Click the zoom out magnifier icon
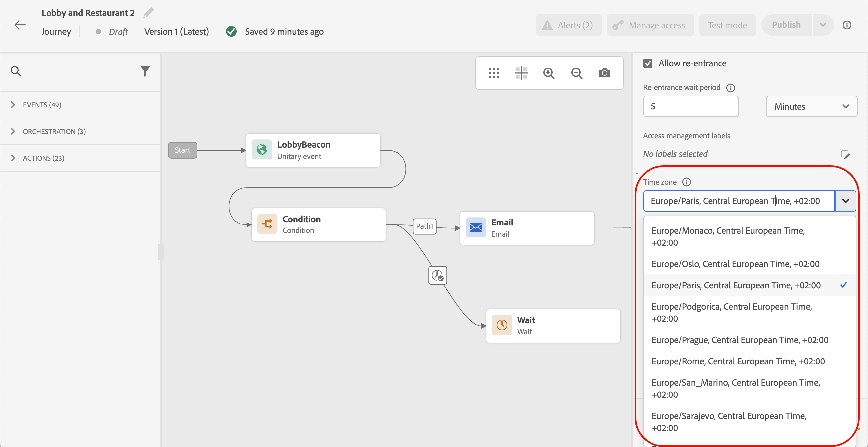Image resolution: width=868 pixels, height=447 pixels. click(x=577, y=73)
